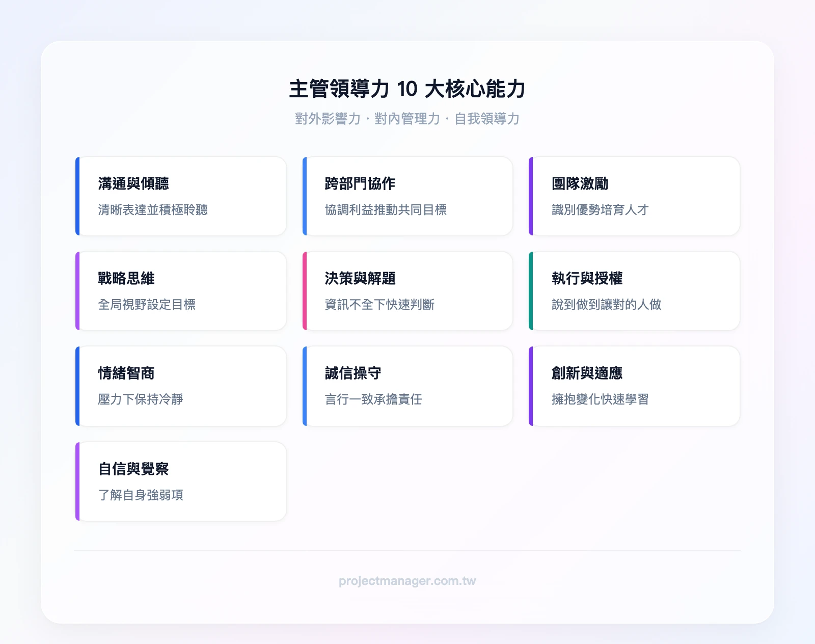
Task: Open the 團隊激勵 card
Action: click(634, 196)
